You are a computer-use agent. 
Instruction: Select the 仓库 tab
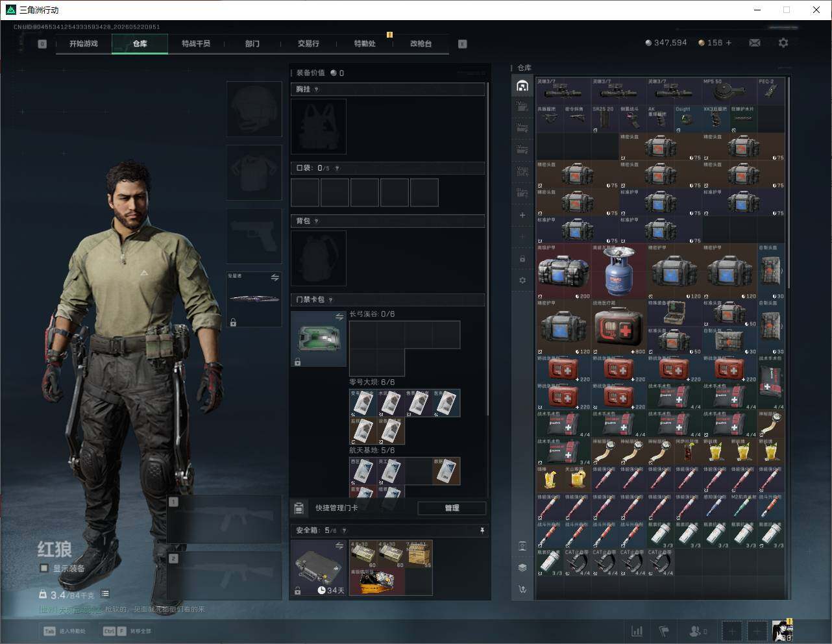pos(140,43)
